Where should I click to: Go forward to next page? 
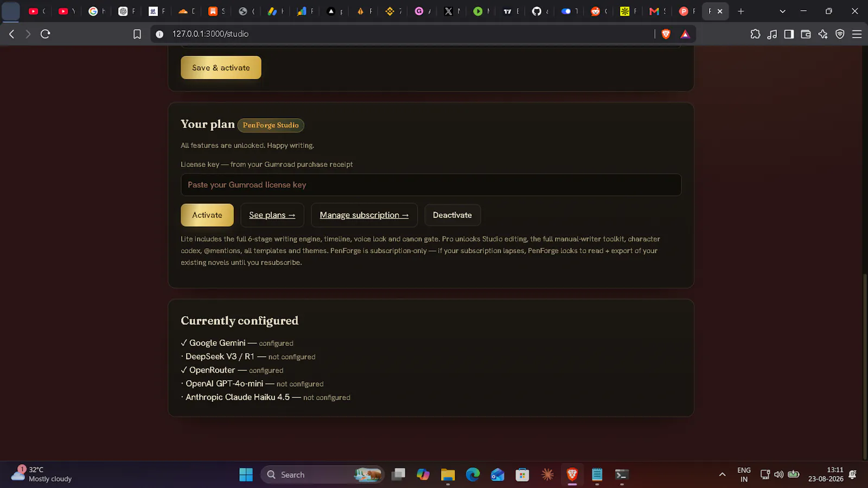coord(28,34)
